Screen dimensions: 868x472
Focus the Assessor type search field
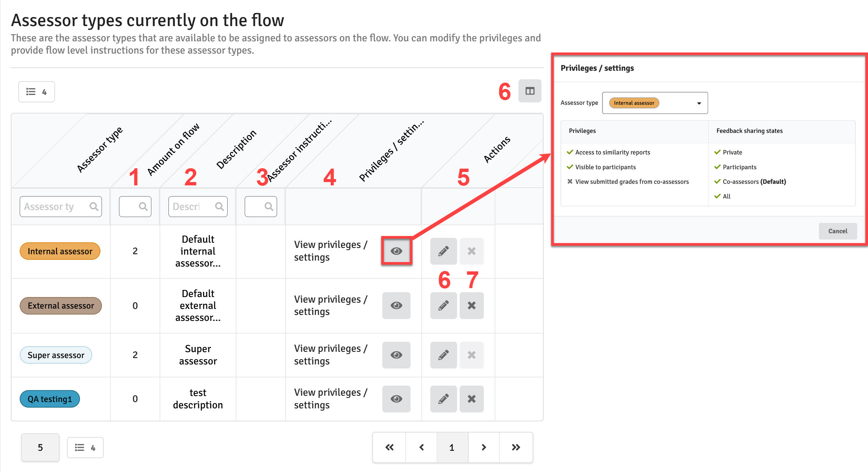61,207
